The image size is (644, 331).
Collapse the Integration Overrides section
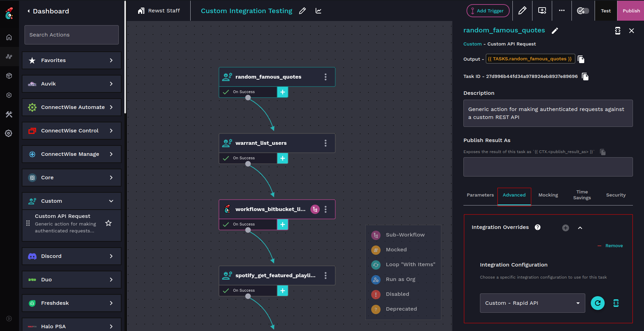click(580, 228)
